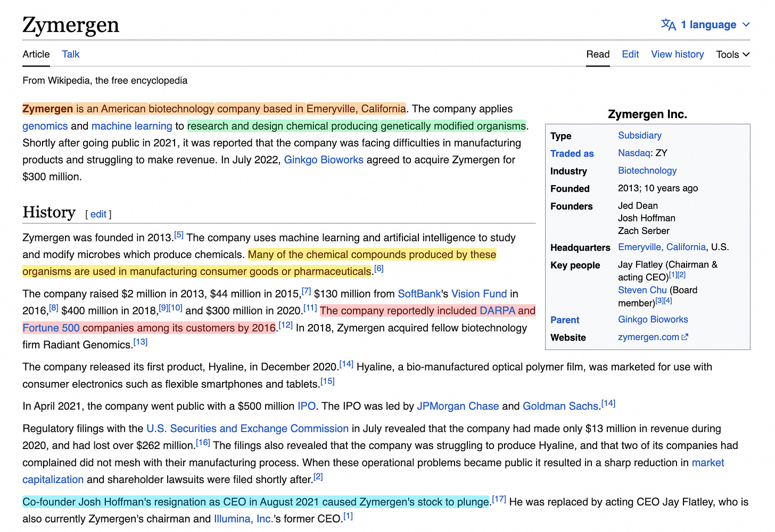Click citation [5] after founded in 2013
This screenshot has width=775, height=532.
click(179, 235)
